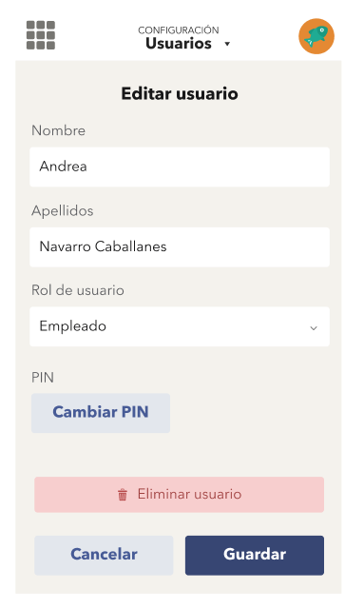The image size is (364, 609).
Task: Open the Empleado role combo box
Action: 180,326
